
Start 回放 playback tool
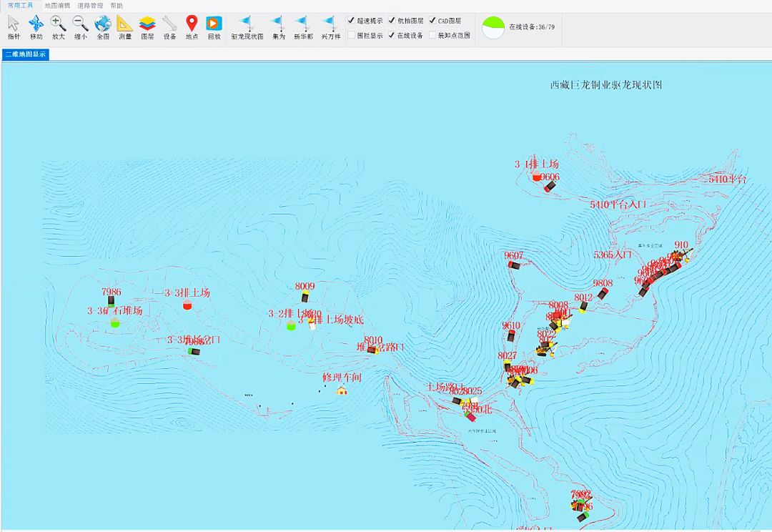coord(214,28)
